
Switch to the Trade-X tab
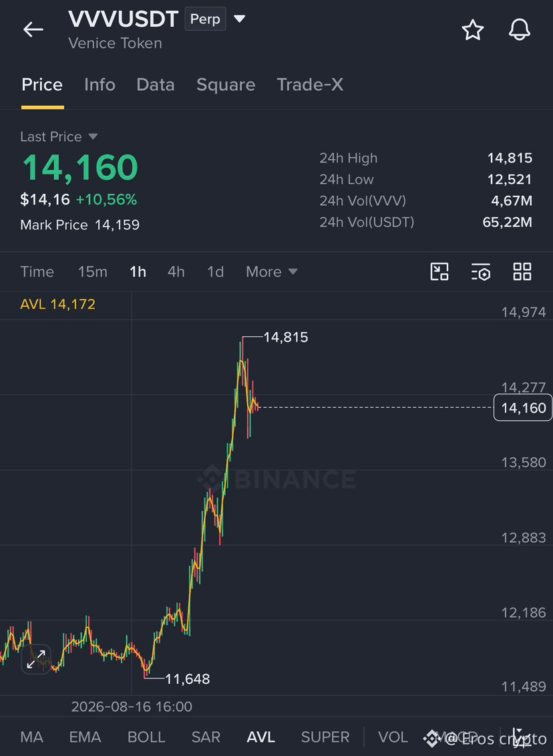pyautogui.click(x=310, y=85)
